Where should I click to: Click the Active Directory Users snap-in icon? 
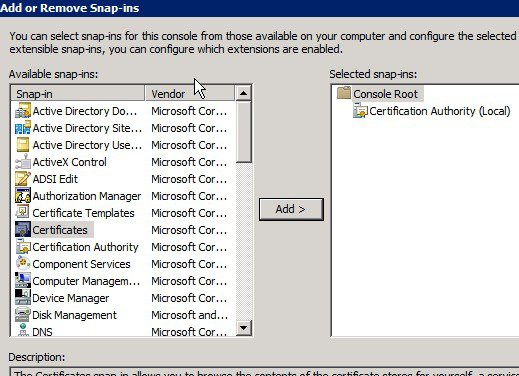(x=23, y=145)
